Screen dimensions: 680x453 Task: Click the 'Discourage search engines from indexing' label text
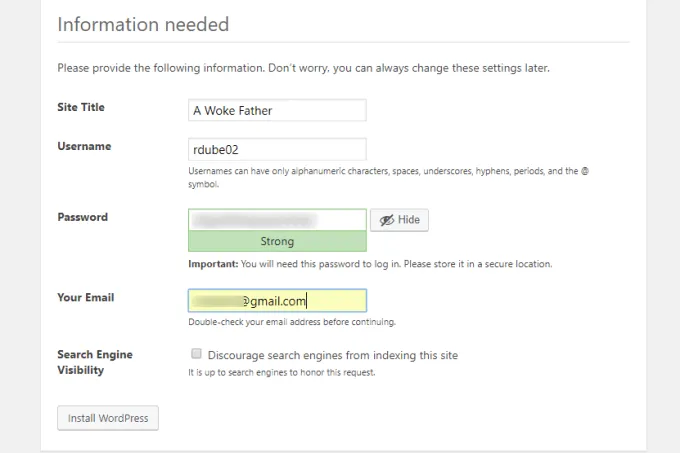[x=333, y=355]
